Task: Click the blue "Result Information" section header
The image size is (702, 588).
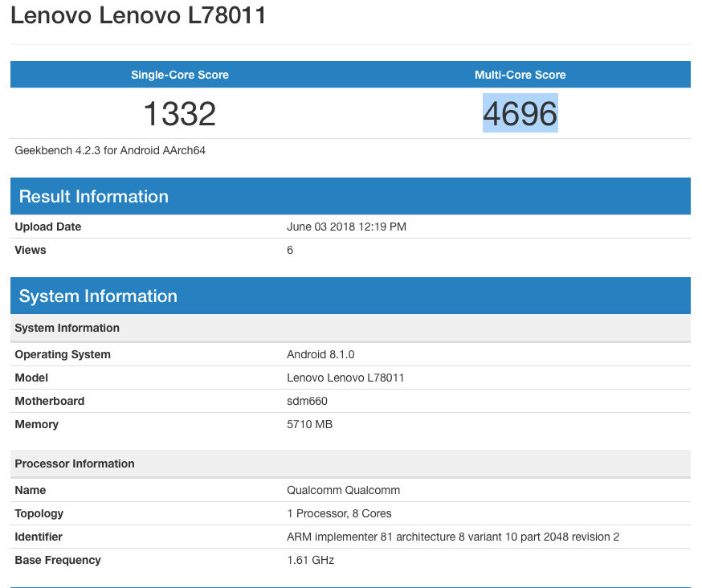Action: [350, 196]
